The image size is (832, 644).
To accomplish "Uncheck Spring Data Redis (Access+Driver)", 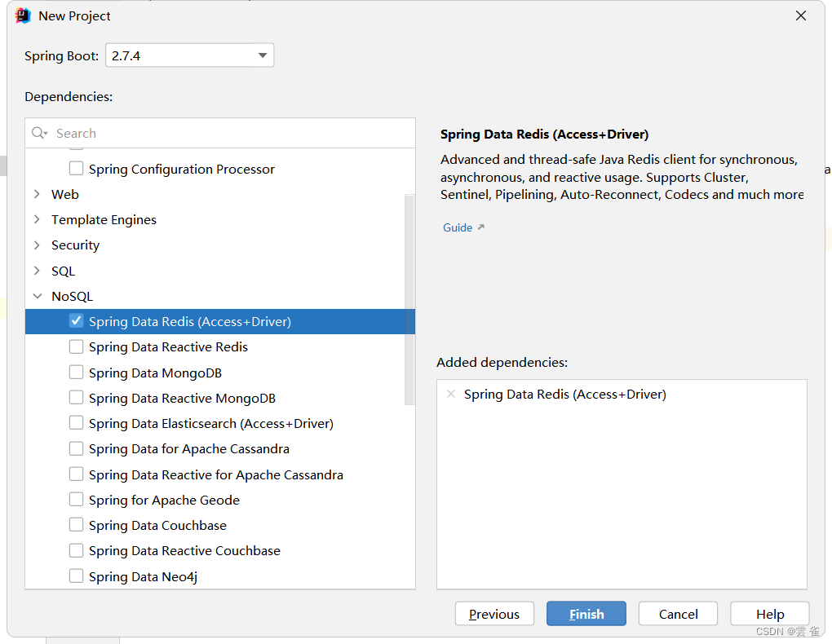I will [x=77, y=321].
